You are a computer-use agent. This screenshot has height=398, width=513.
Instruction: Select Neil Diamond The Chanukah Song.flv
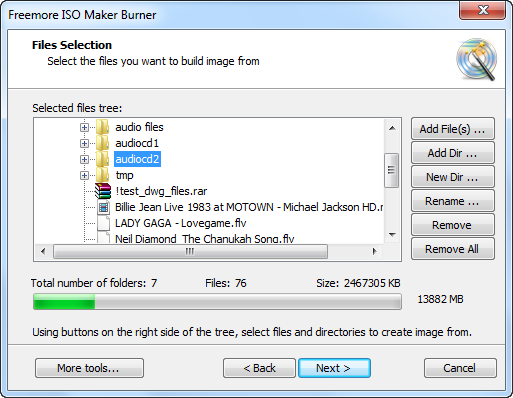pos(204,239)
